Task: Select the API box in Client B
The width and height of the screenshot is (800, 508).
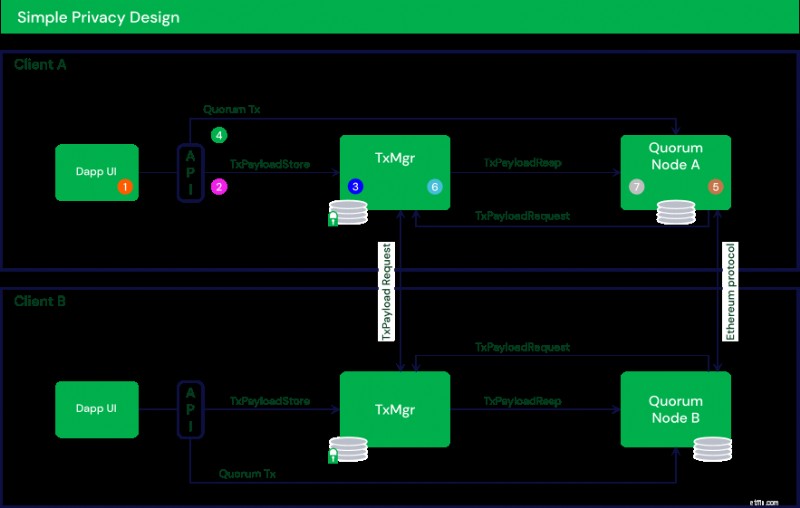Action: [x=191, y=409]
